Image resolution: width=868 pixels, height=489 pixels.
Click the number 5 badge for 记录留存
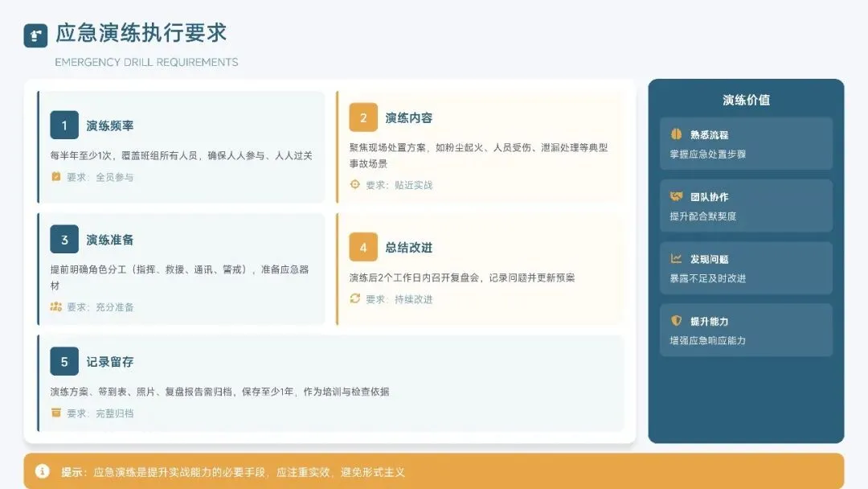point(64,361)
